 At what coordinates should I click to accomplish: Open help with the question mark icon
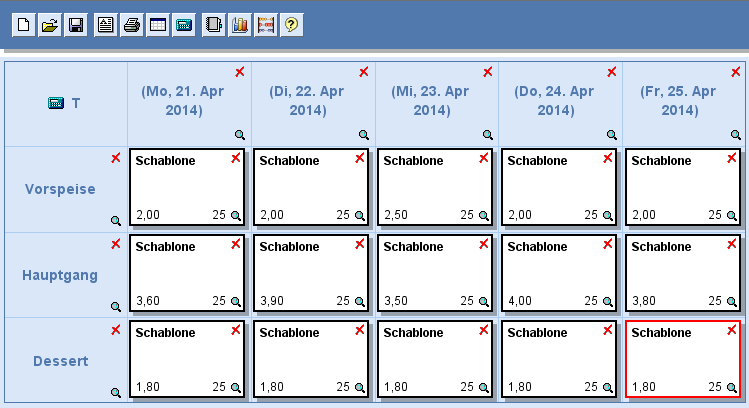[x=292, y=25]
